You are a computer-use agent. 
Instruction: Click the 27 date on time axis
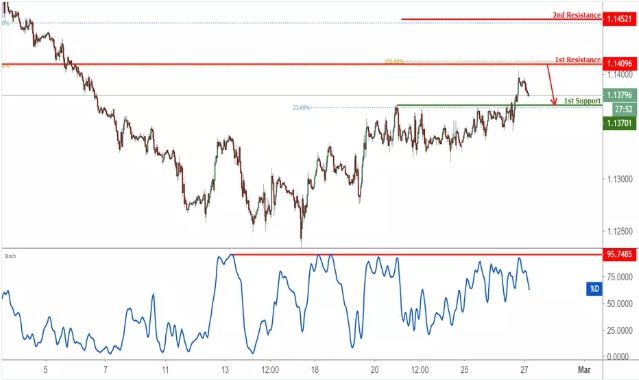click(524, 370)
